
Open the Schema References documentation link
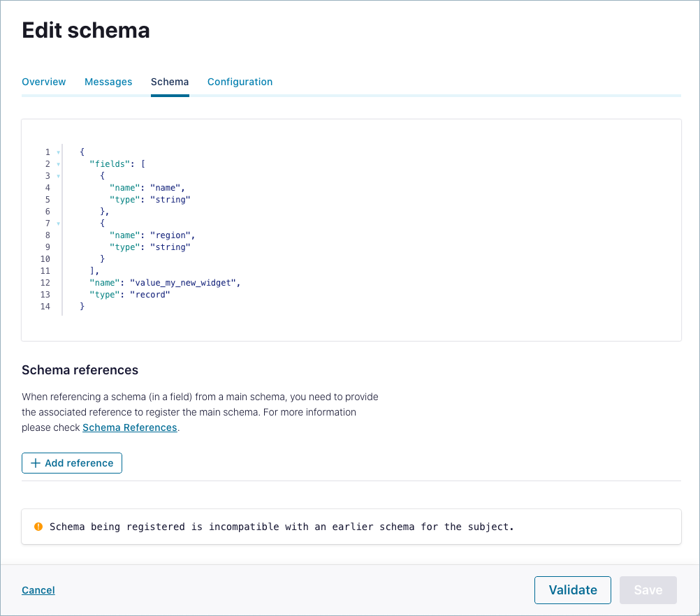click(130, 427)
